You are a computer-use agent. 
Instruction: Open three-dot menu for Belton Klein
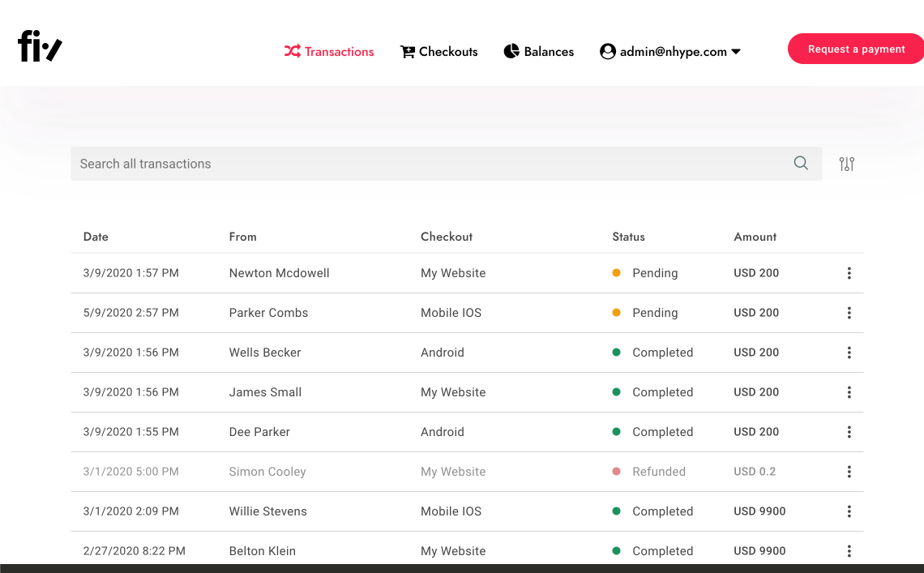tap(849, 550)
